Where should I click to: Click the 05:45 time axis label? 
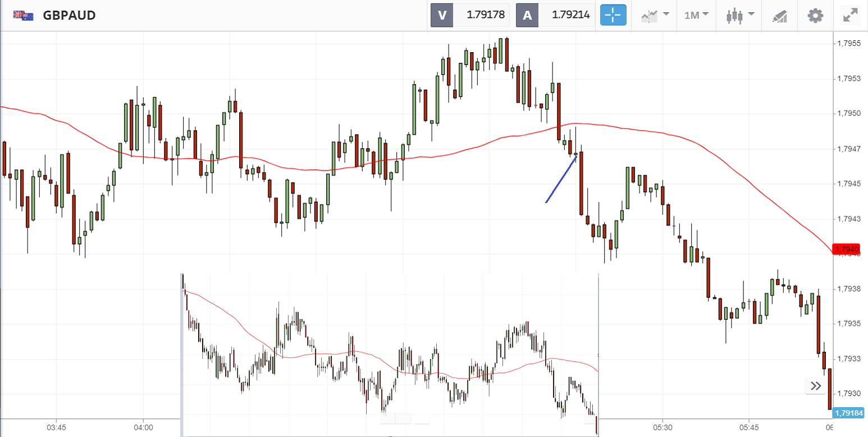(x=749, y=427)
